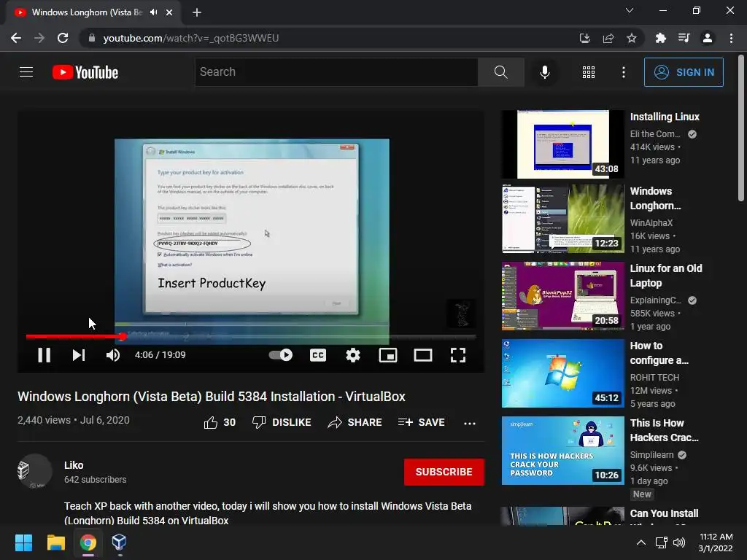This screenshot has width=747, height=560.
Task: Open Linux for an Old Laptop video
Action: (x=562, y=296)
